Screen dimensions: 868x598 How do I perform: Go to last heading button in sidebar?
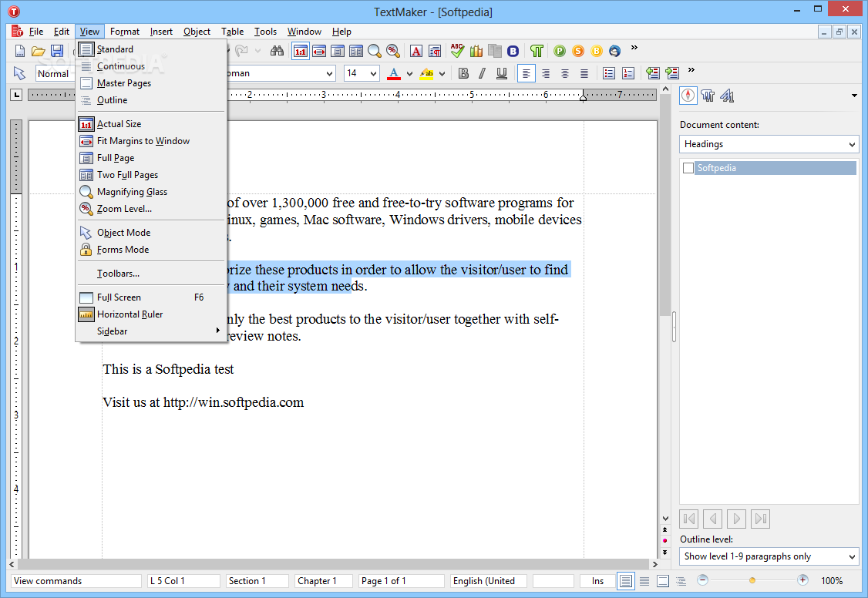coord(761,519)
